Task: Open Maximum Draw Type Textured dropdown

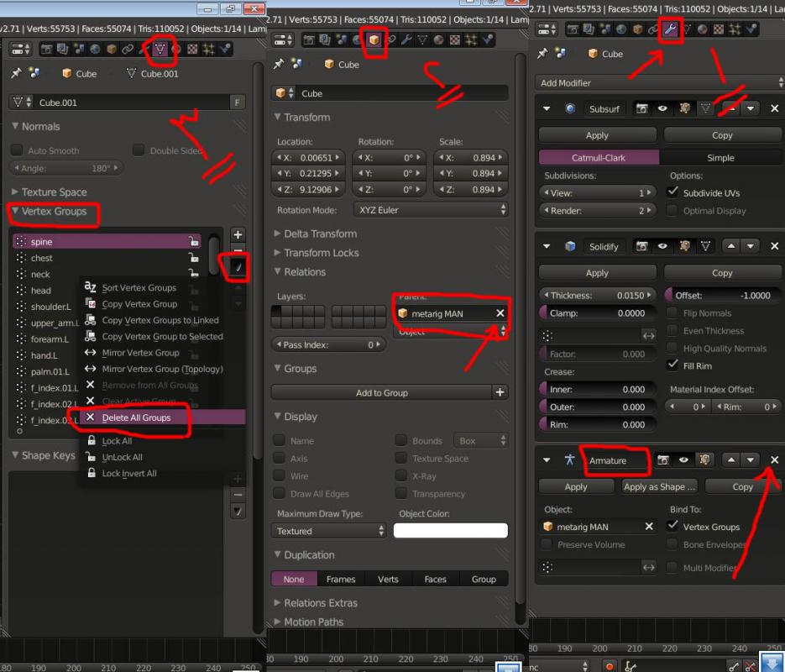Action: [x=328, y=531]
